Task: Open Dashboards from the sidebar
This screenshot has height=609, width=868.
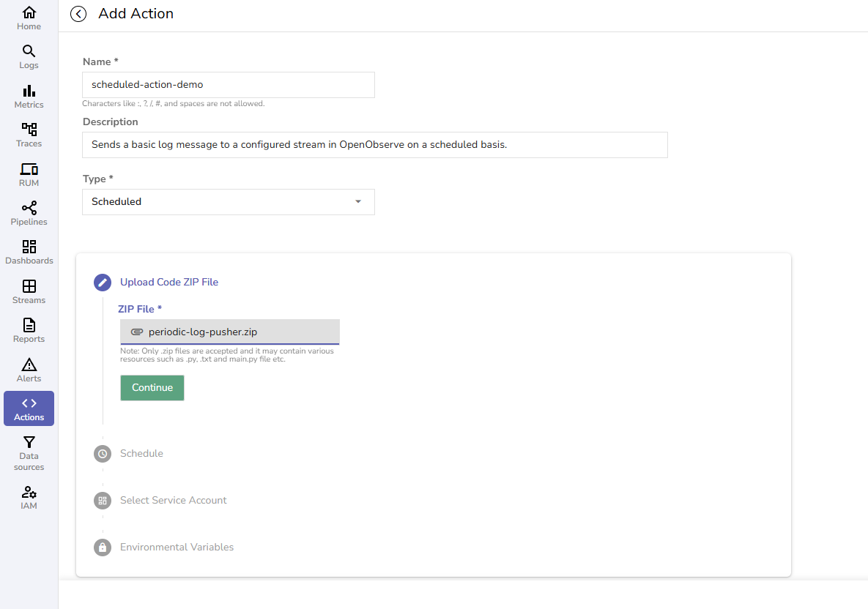Action: tap(29, 250)
